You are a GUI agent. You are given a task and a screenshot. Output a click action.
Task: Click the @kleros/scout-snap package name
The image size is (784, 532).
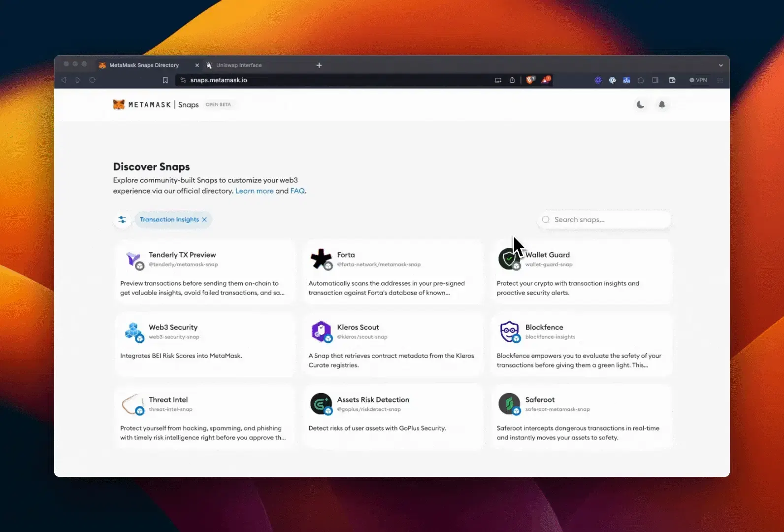pos(362,337)
